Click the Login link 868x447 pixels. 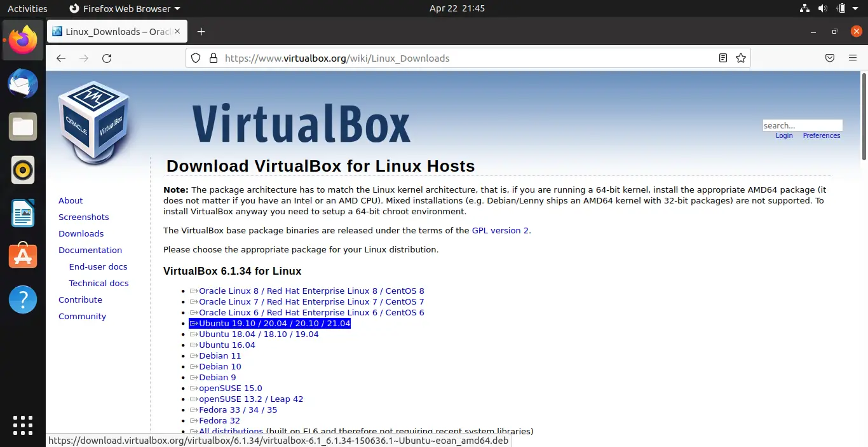click(784, 135)
